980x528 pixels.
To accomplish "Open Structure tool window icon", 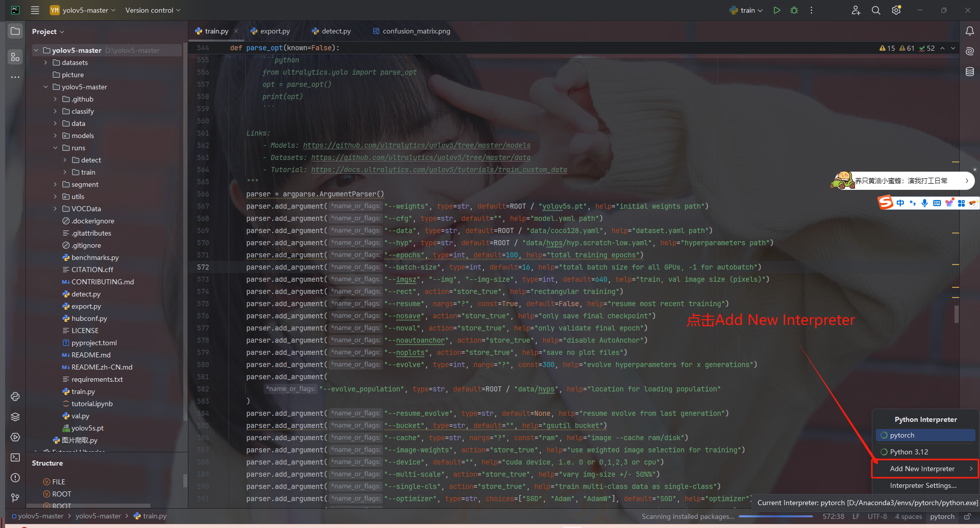I will [15, 57].
